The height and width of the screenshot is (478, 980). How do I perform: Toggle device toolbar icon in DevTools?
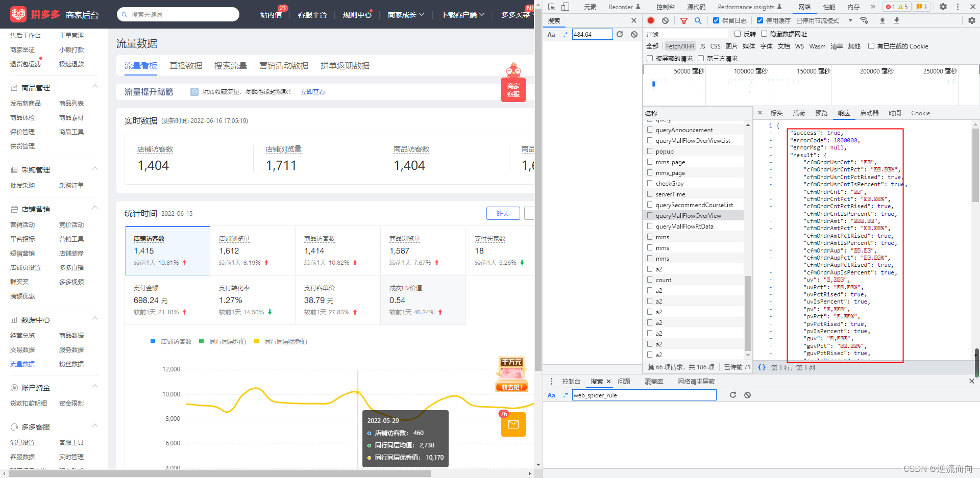tap(565, 7)
